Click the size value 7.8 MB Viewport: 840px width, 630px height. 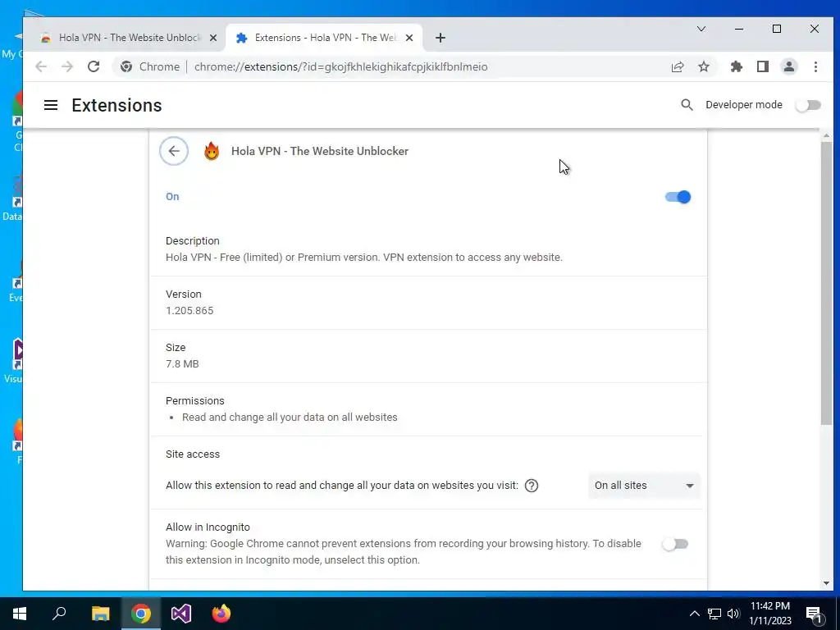pos(182,363)
